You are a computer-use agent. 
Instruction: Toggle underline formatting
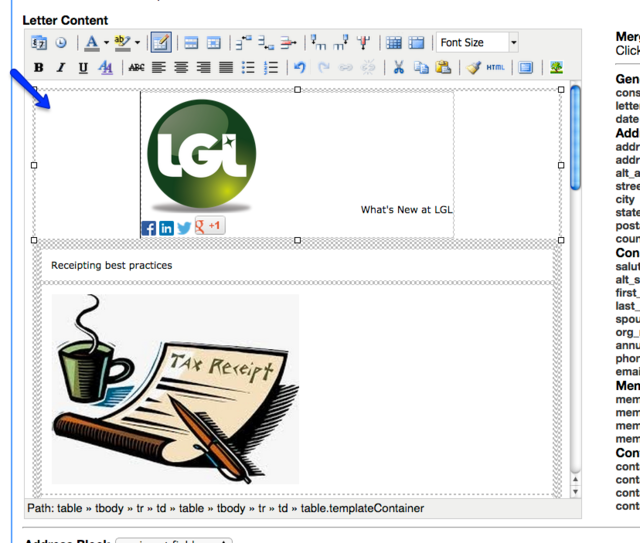[83, 67]
